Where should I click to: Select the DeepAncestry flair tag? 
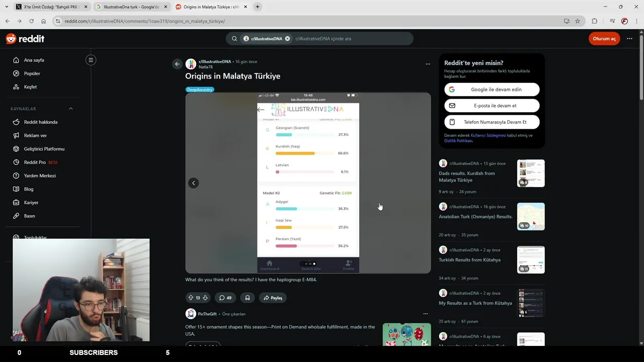click(x=200, y=89)
